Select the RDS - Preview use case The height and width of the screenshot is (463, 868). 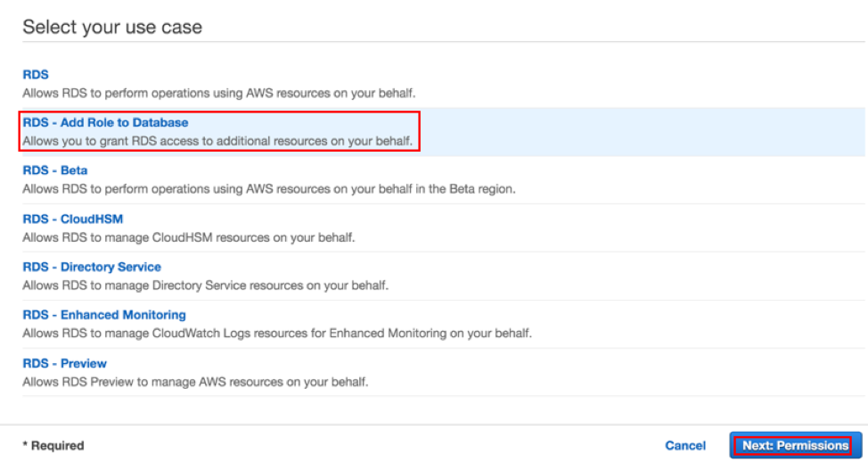[x=64, y=363]
